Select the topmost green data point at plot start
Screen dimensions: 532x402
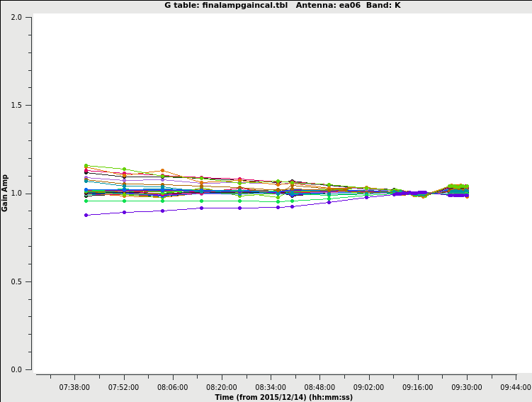pos(86,166)
